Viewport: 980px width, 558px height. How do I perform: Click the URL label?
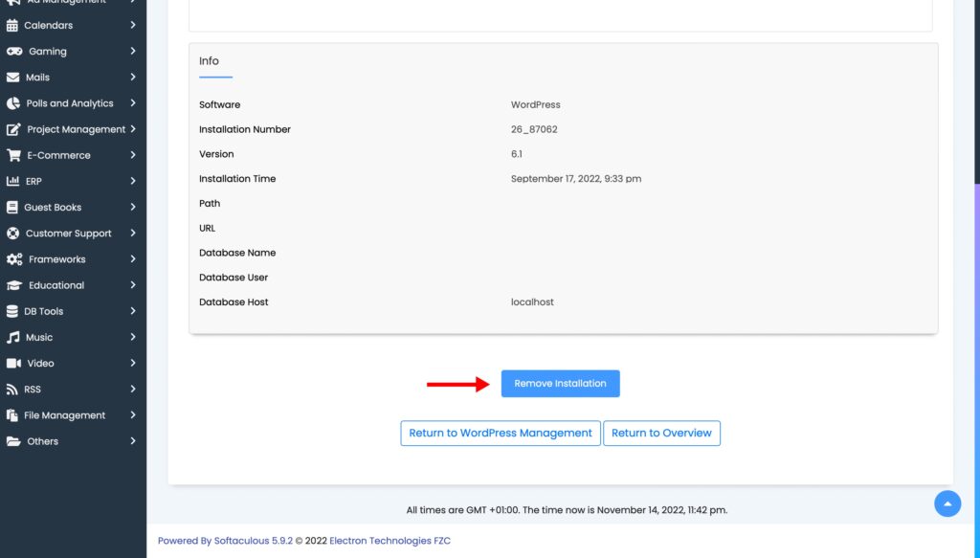click(207, 228)
